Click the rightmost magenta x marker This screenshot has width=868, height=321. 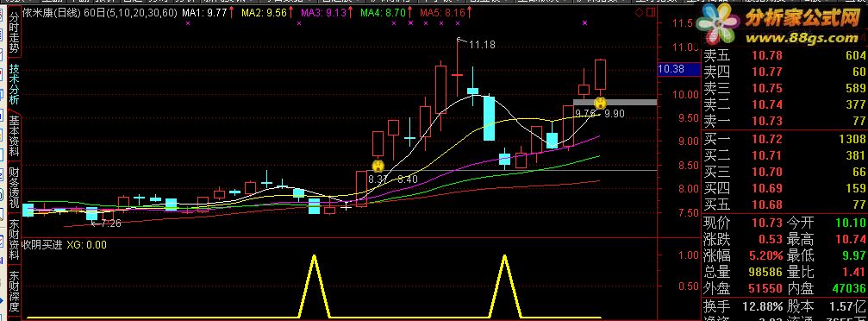click(x=584, y=23)
